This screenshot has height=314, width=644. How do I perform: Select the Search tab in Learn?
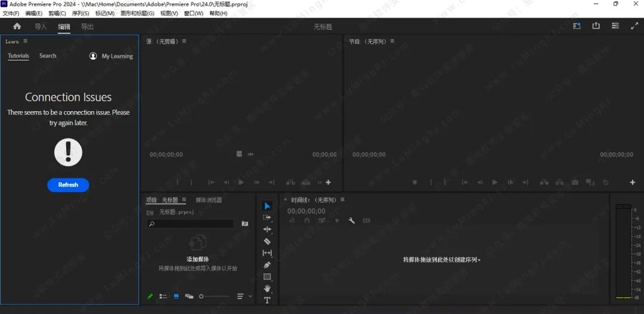point(48,56)
